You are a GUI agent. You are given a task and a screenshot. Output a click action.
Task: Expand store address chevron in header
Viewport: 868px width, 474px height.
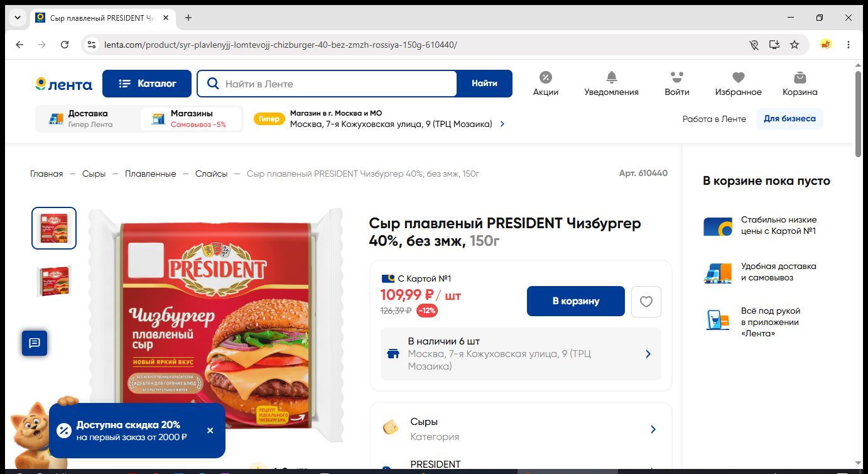pos(502,124)
